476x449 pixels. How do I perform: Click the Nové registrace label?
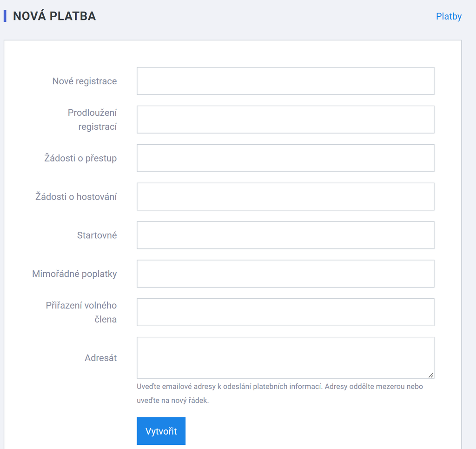(85, 81)
